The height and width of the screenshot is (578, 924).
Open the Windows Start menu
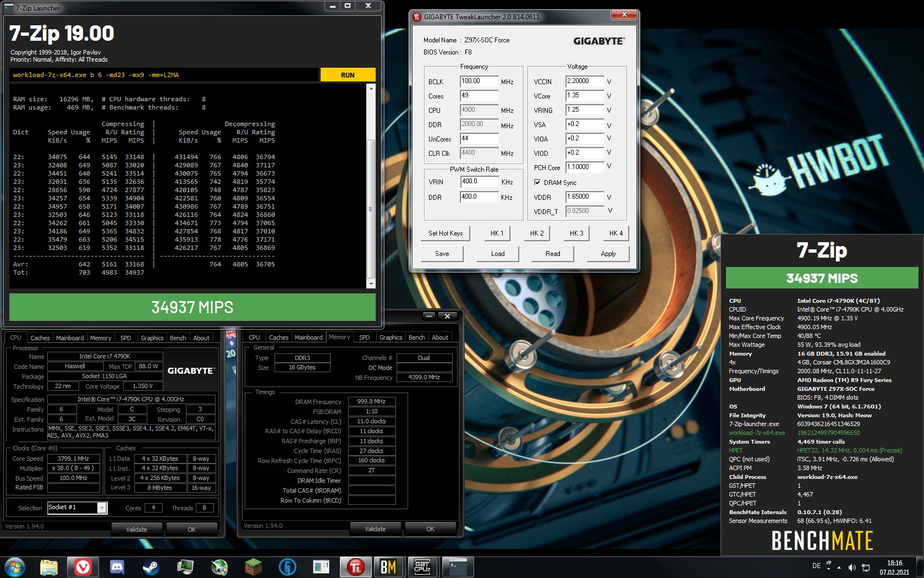15,567
